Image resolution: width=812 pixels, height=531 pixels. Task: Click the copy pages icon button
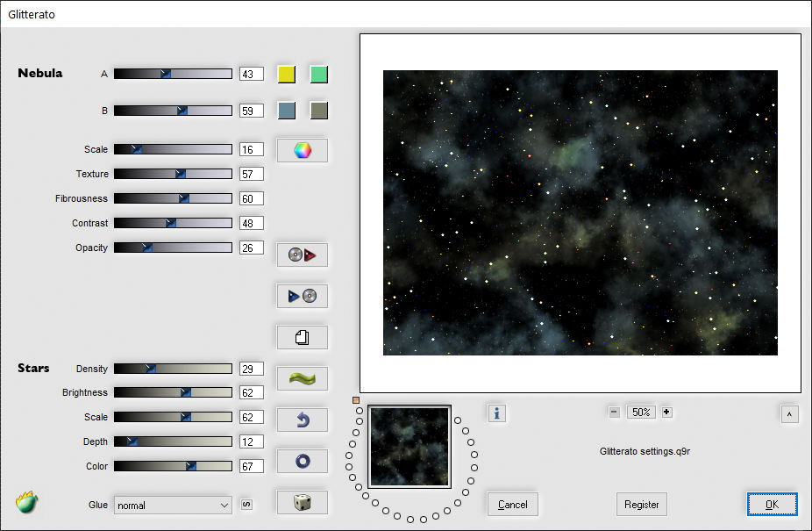[x=303, y=338]
